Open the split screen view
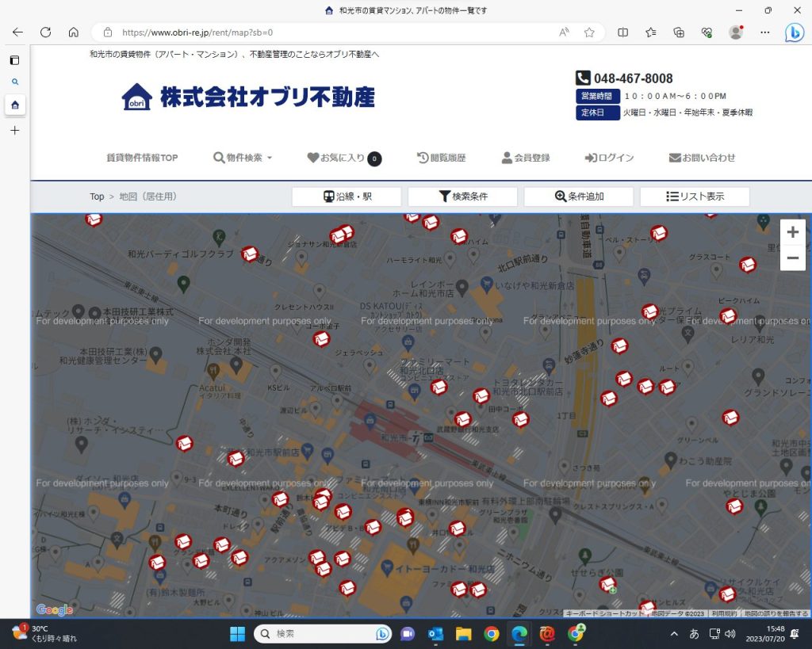The image size is (812, 649). click(623, 32)
